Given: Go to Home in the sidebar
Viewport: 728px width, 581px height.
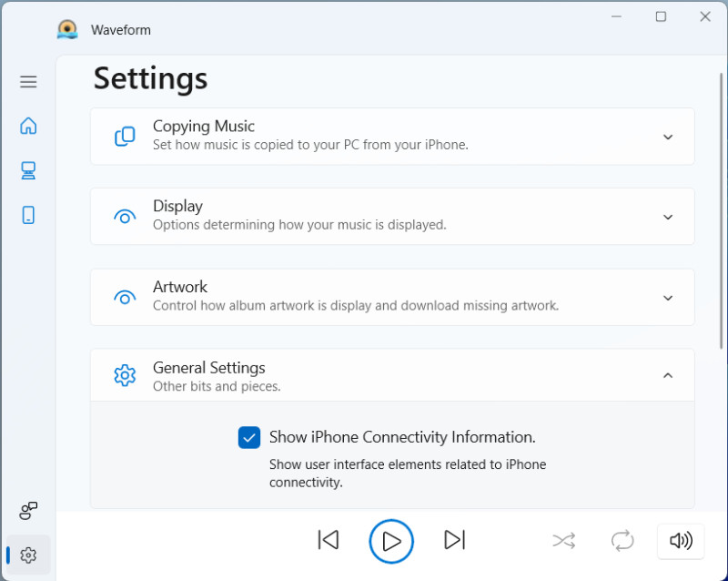Looking at the screenshot, I should pos(28,126).
